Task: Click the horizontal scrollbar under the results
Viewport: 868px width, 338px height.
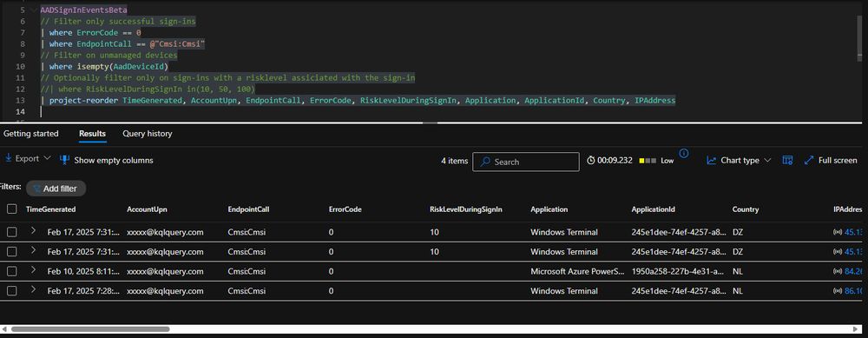Action: (90, 329)
